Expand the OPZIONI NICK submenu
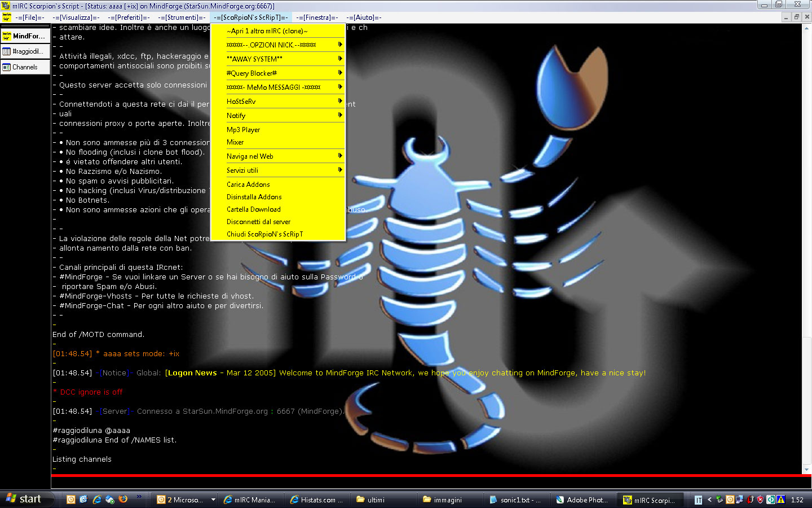 pos(277,45)
